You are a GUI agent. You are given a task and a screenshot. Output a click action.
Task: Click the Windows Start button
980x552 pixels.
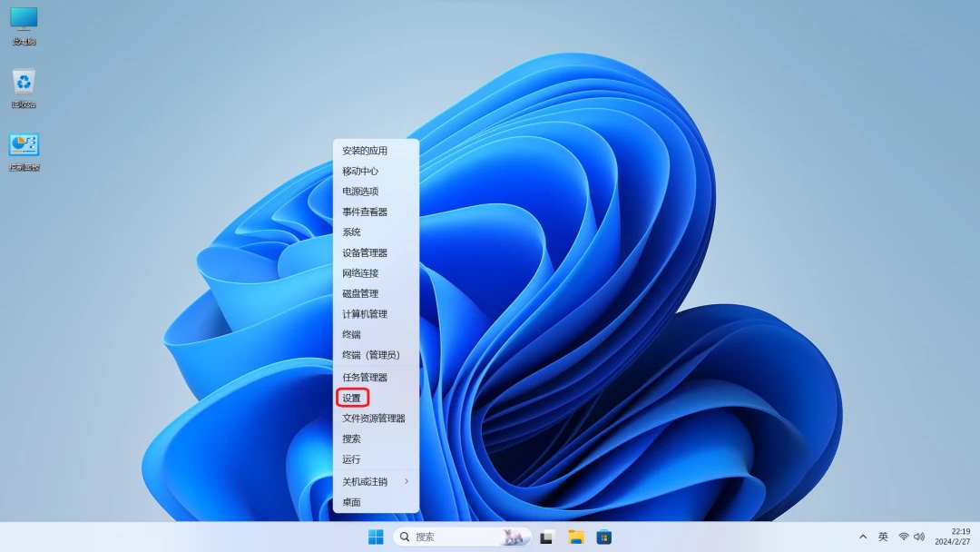[x=376, y=537]
